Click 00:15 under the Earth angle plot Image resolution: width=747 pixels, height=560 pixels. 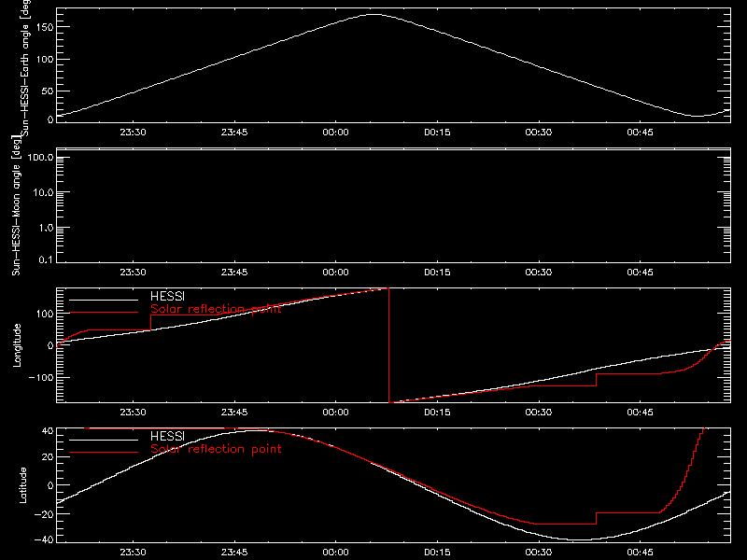(437, 132)
